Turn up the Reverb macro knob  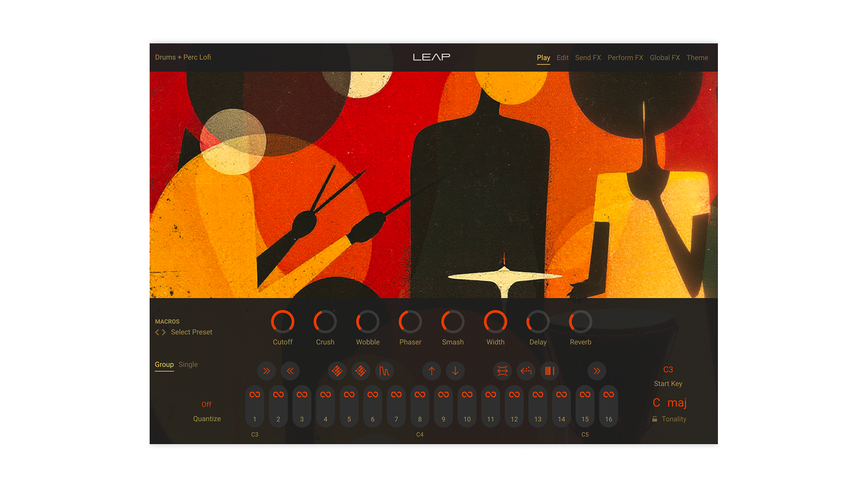(580, 321)
